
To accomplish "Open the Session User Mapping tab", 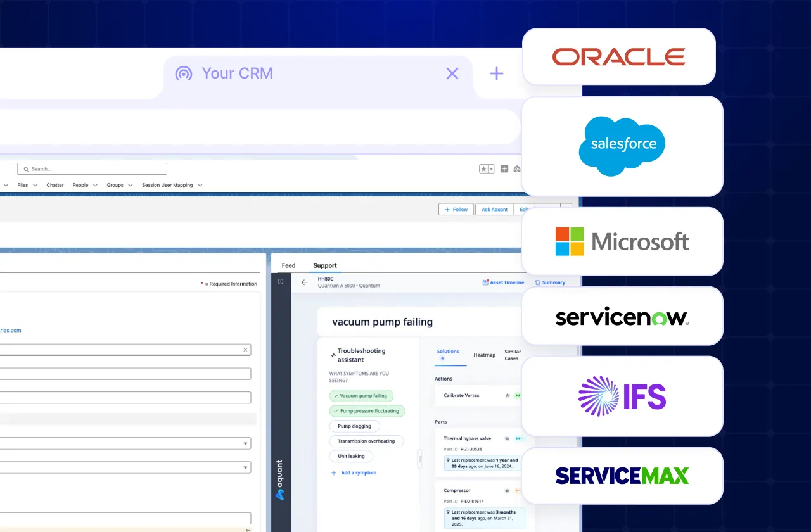I will pyautogui.click(x=167, y=185).
